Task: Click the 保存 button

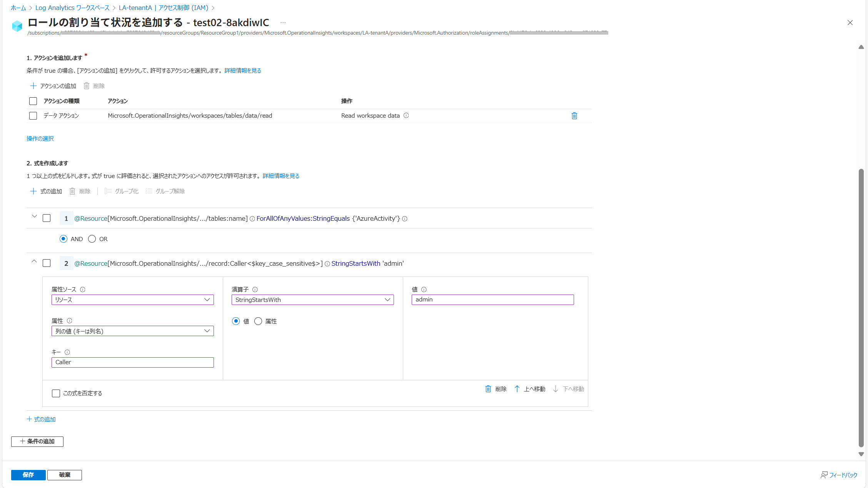Action: [28, 475]
